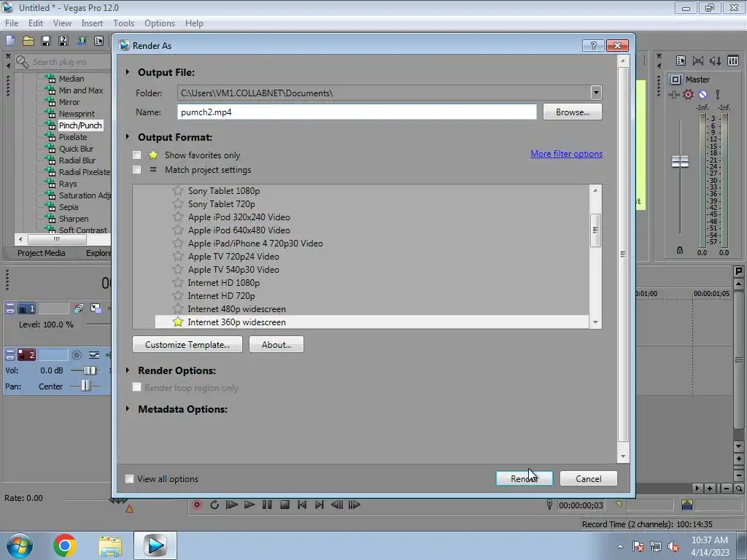Open Browse for the output file
This screenshot has width=747, height=560.
tap(572, 112)
